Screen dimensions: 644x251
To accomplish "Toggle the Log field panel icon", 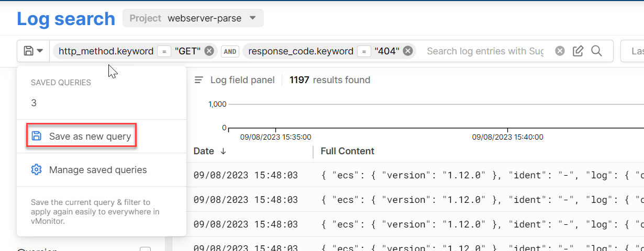I will click(x=199, y=80).
